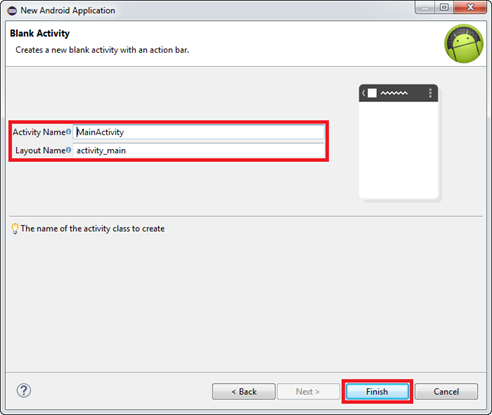Screen dimensions: 492x415
Task: Click the info icon beside Activity Name
Action: (x=68, y=132)
